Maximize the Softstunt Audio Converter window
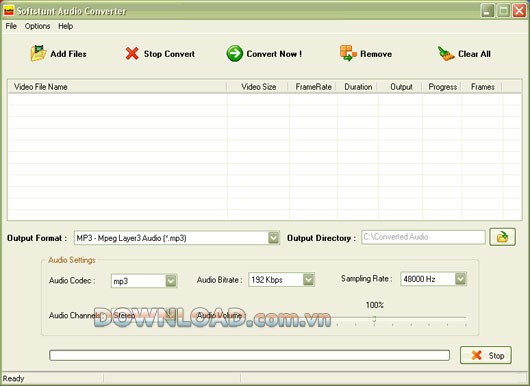The height and width of the screenshot is (386, 530). (x=503, y=11)
